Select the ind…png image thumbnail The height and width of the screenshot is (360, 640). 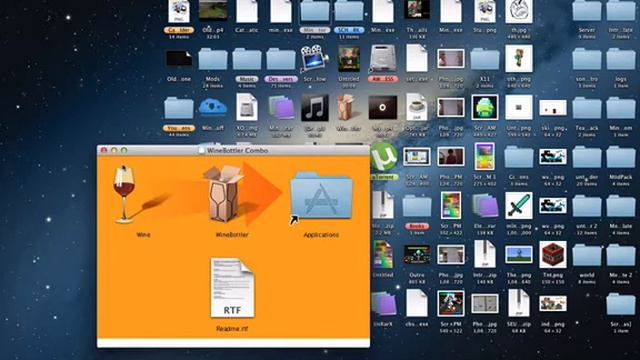pyautogui.click(x=553, y=304)
